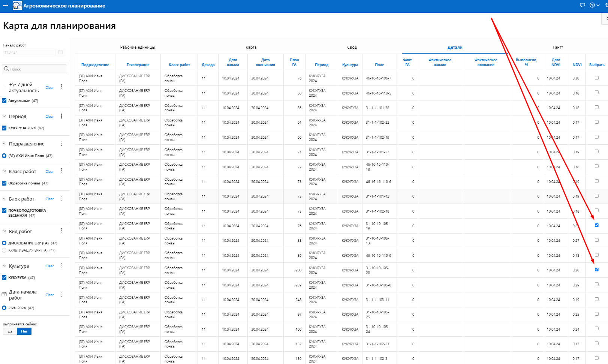Image resolution: width=608 pixels, height=364 pixels.
Task: Select the КУЛЬТИВАЦИЯ ERP (ГА) radio option
Action: tap(4, 250)
